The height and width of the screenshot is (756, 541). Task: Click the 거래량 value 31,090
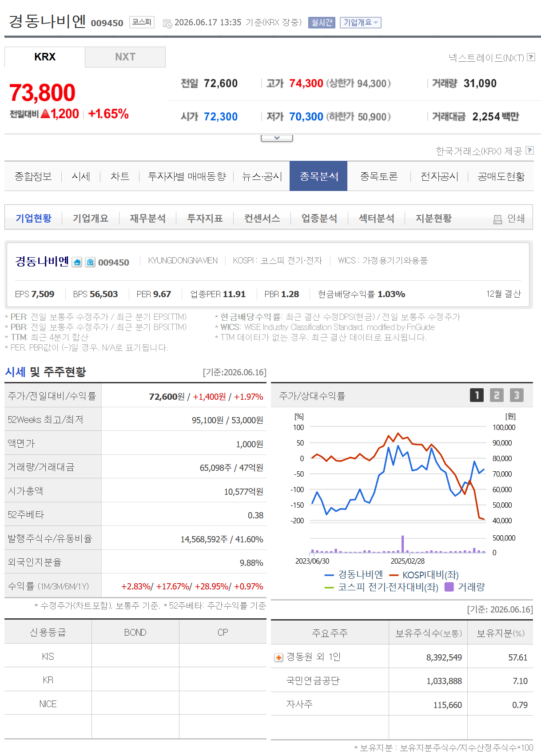point(480,84)
